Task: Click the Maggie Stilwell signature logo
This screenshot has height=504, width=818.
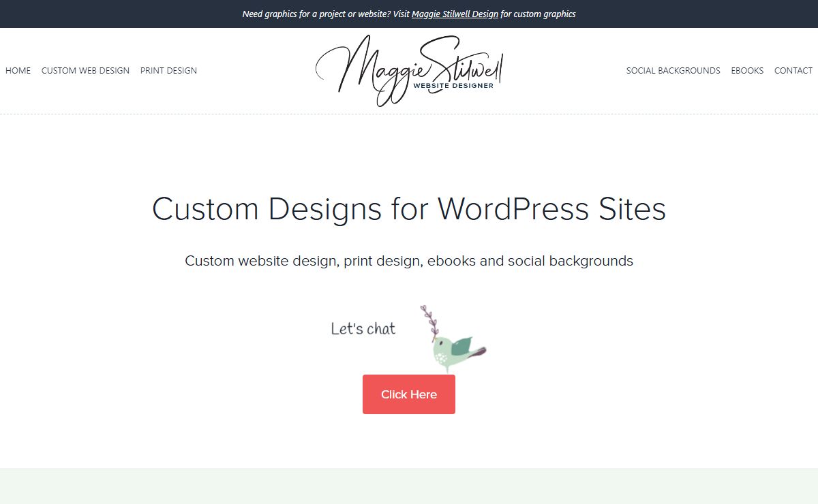Action: tap(409, 70)
